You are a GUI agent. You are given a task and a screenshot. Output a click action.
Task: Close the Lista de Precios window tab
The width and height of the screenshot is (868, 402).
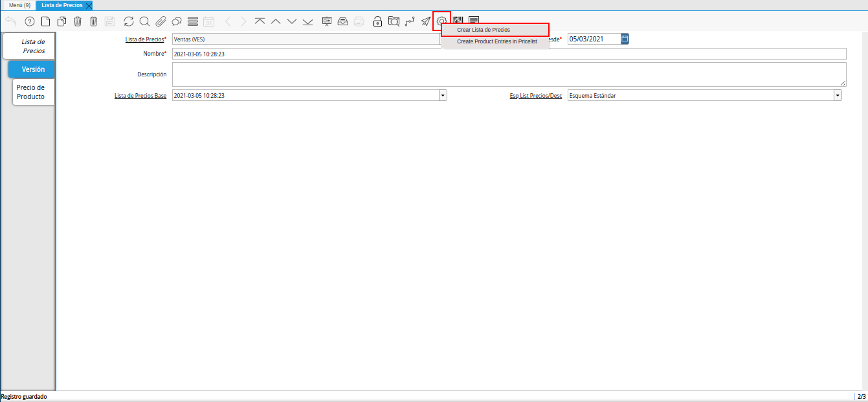[89, 5]
